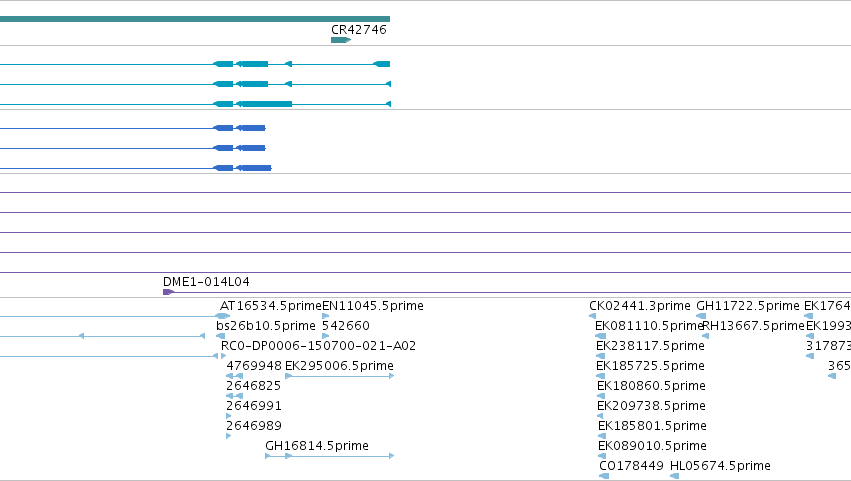Image resolution: width=851 pixels, height=481 pixels.
Task: Click the GH16814.5prime alignment line
Action: click(329, 456)
